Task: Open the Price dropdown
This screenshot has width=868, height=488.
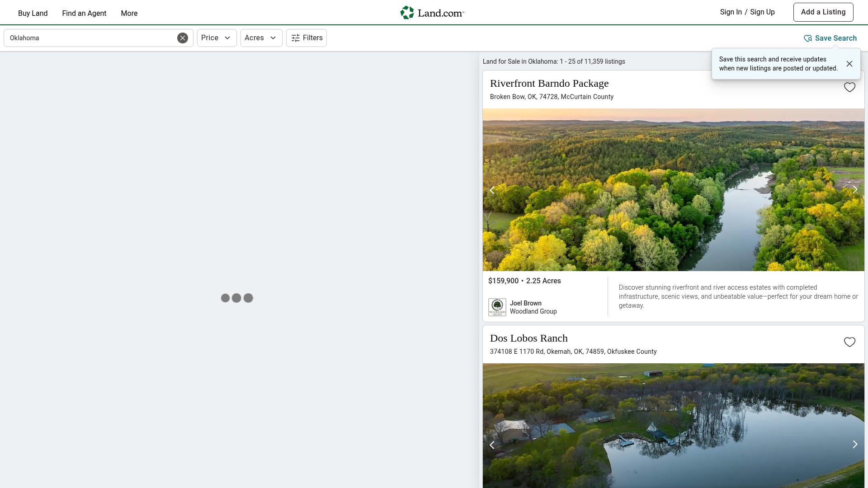Action: pyautogui.click(x=217, y=38)
